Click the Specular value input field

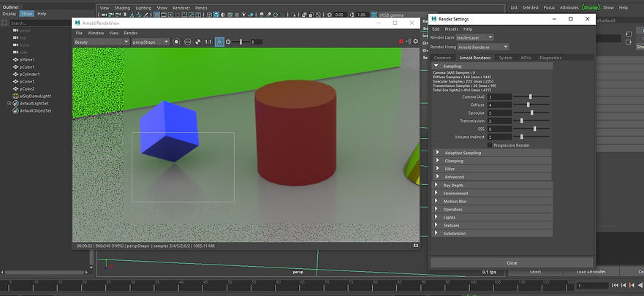[499, 113]
